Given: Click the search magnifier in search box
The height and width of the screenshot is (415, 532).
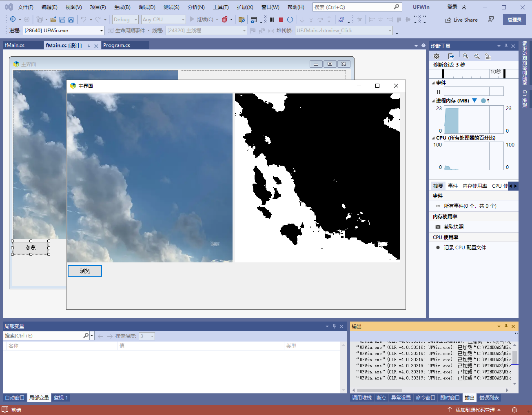Looking at the screenshot, I should (x=397, y=7).
